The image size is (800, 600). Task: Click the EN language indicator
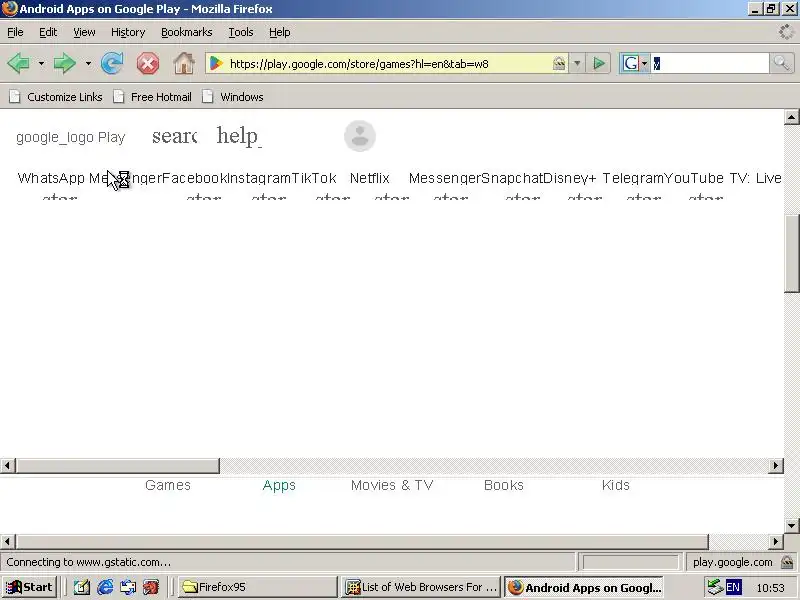[x=733, y=587]
